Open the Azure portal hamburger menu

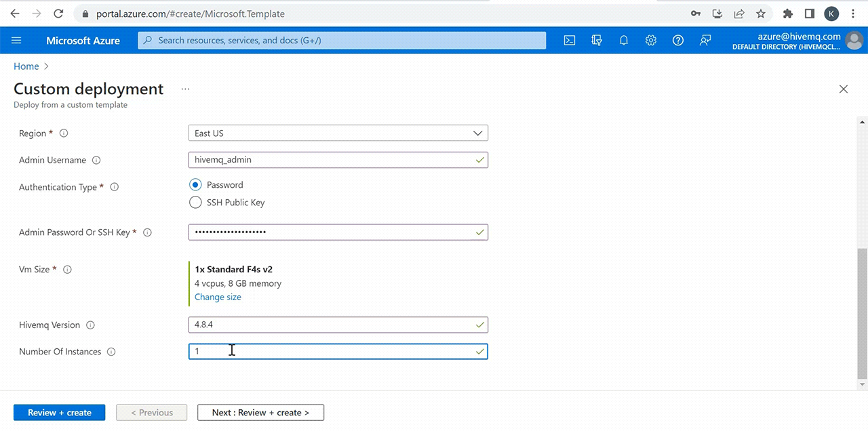pos(16,41)
